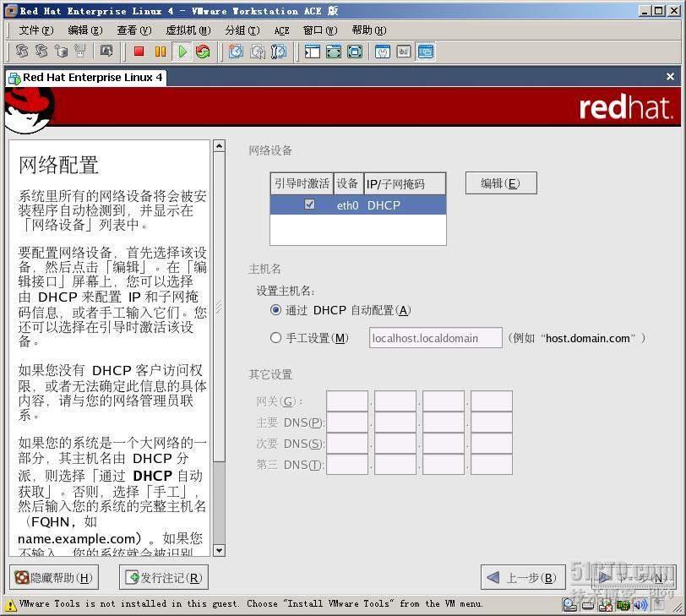Click the first primary DNS octet field

tap(347, 422)
